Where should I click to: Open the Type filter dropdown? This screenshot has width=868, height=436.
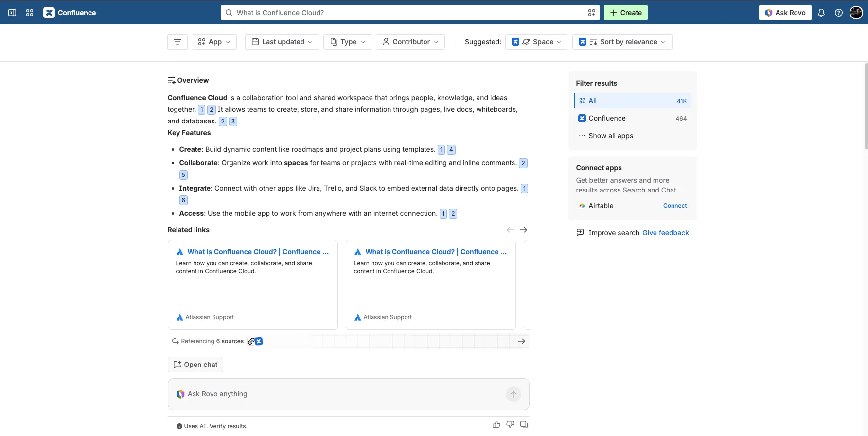coord(348,42)
